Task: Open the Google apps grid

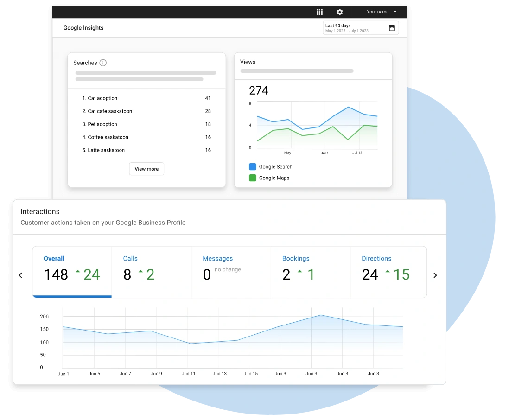Action: (319, 12)
